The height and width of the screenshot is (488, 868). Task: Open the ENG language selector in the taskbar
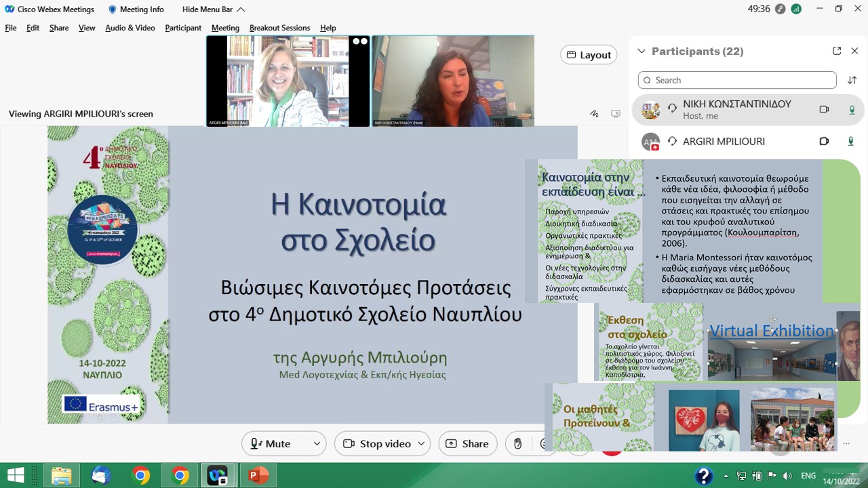point(808,476)
